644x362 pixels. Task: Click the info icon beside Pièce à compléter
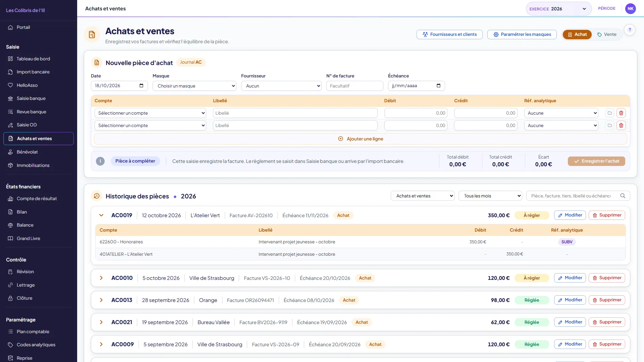click(x=100, y=161)
